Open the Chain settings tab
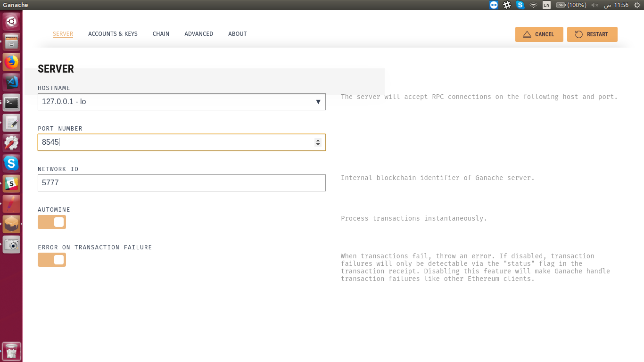The width and height of the screenshot is (644, 362). coord(161,34)
